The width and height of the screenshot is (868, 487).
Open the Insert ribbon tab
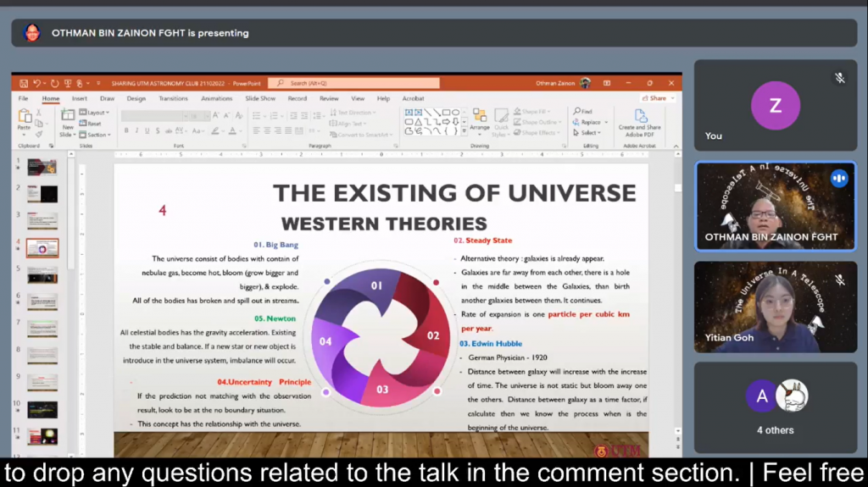coord(79,98)
